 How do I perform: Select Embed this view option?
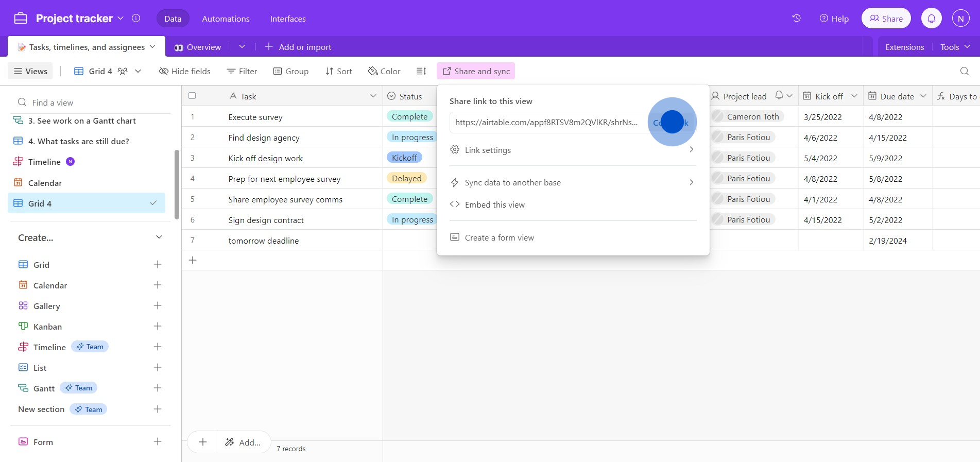[x=494, y=204]
